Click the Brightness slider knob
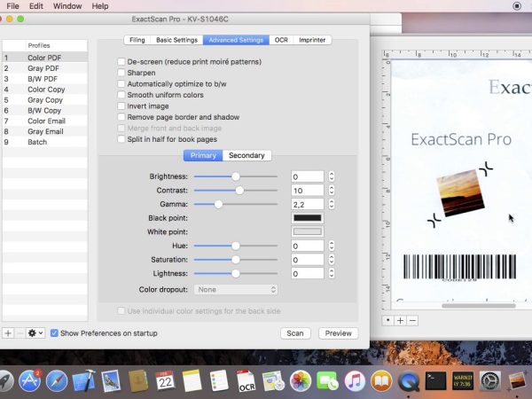The width and height of the screenshot is (532, 399). 236,176
